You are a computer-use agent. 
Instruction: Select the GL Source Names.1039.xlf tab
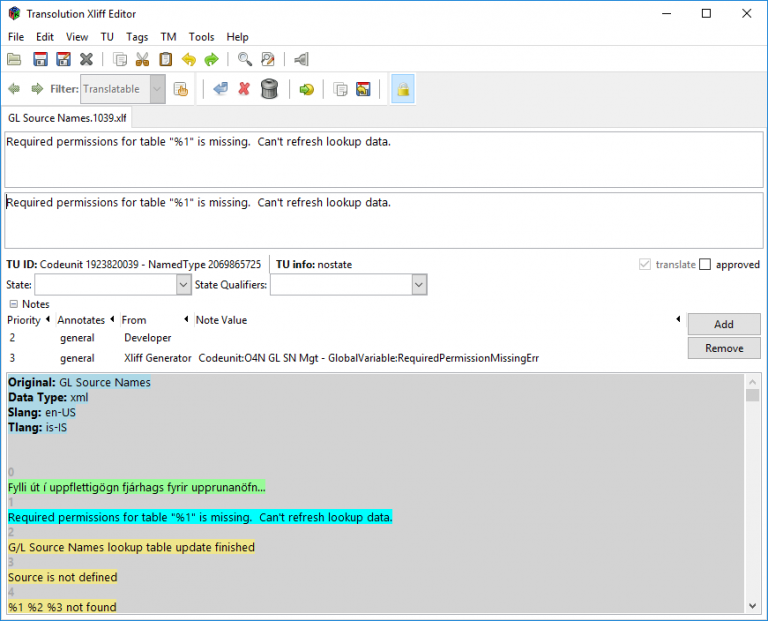(x=68, y=118)
